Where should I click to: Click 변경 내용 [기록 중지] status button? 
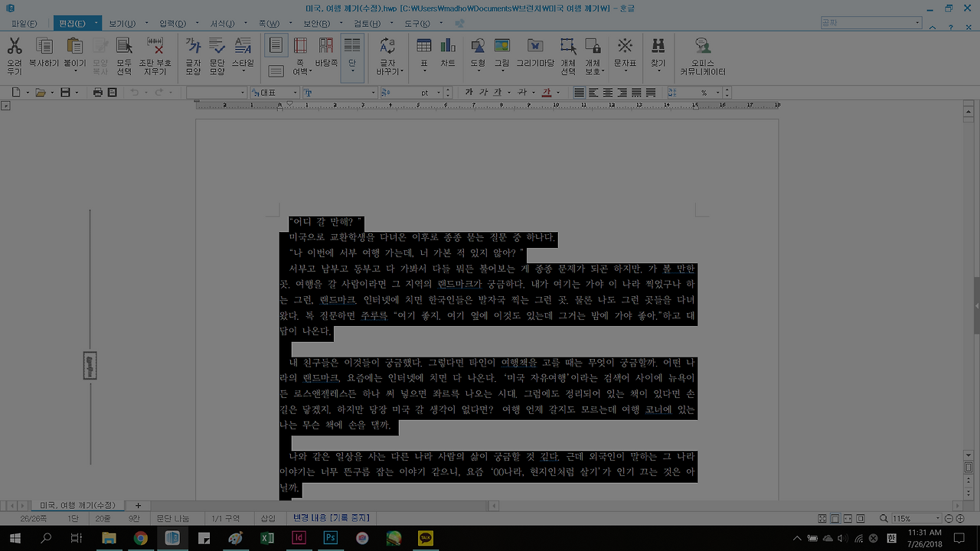coord(332,518)
